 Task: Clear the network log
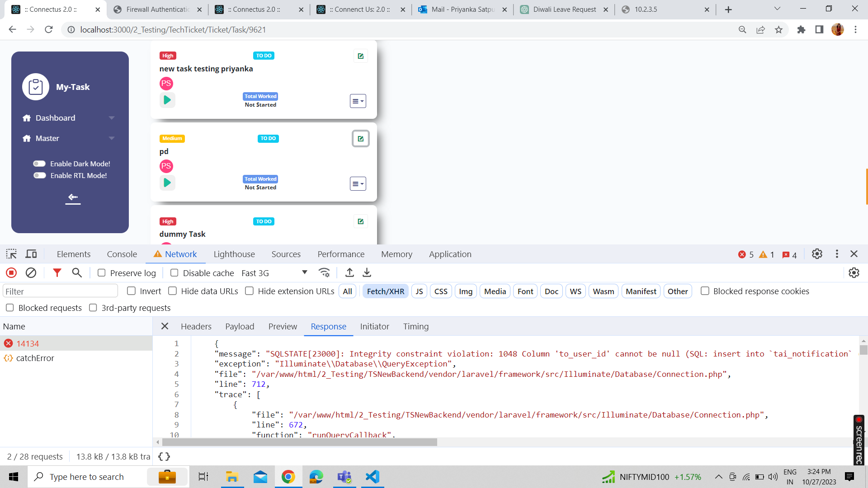pos(31,272)
